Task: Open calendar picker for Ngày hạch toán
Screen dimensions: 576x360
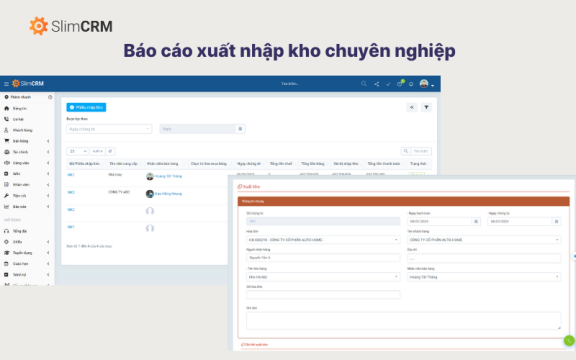Action: pos(476,222)
